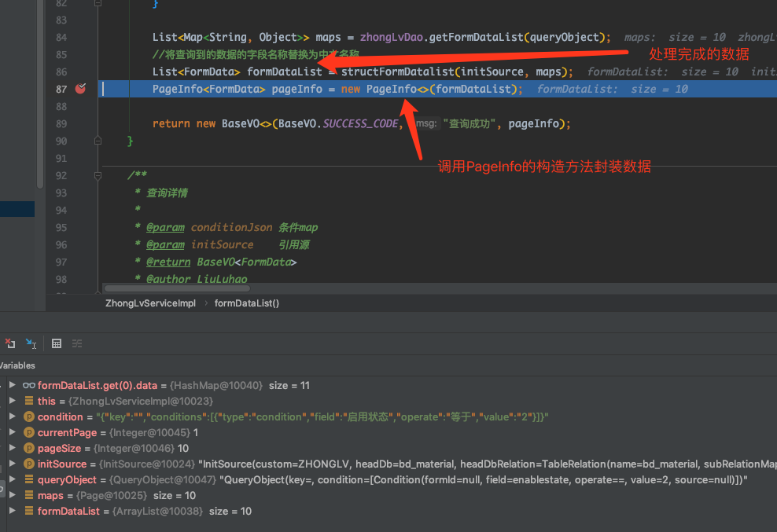Toggle the breakpoint on line 87
Screen dimensions: 777x532
(x=80, y=89)
